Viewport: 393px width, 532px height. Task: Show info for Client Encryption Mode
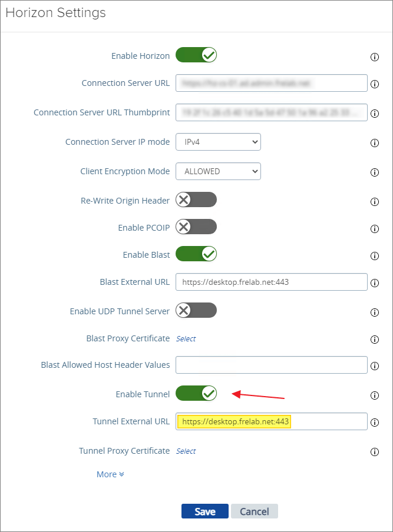click(x=374, y=172)
